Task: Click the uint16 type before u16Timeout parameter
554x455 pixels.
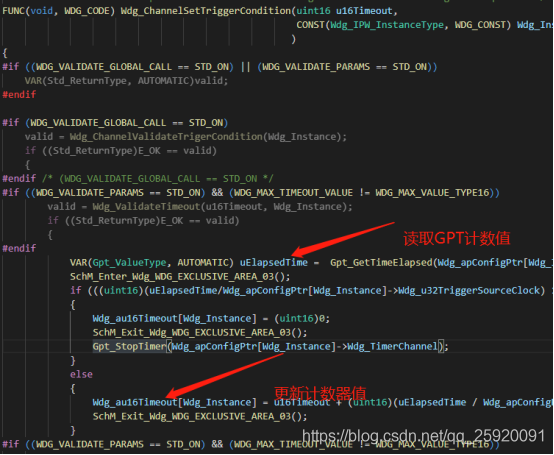Action: [x=313, y=11]
